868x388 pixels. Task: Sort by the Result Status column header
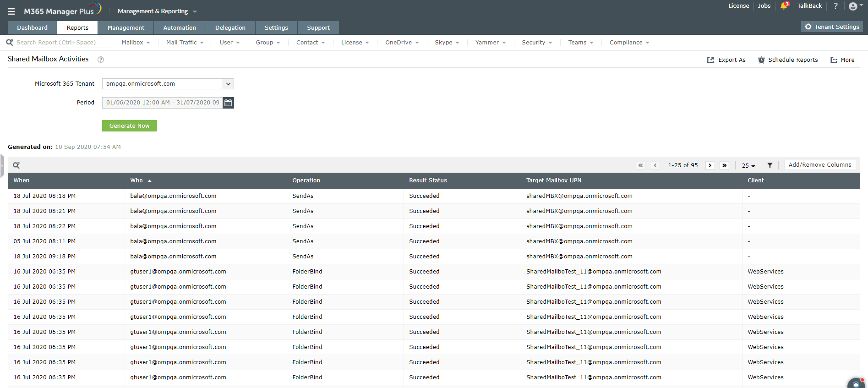click(428, 180)
